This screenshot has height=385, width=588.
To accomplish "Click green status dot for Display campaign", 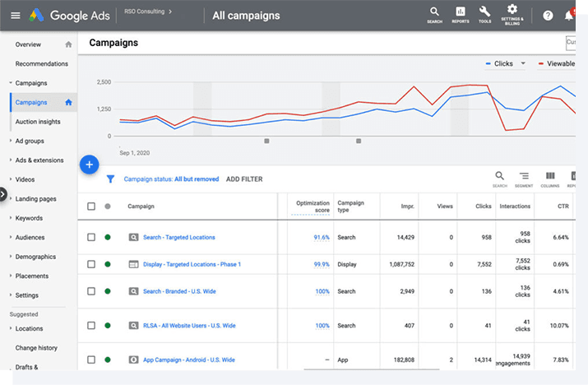I will click(x=108, y=264).
